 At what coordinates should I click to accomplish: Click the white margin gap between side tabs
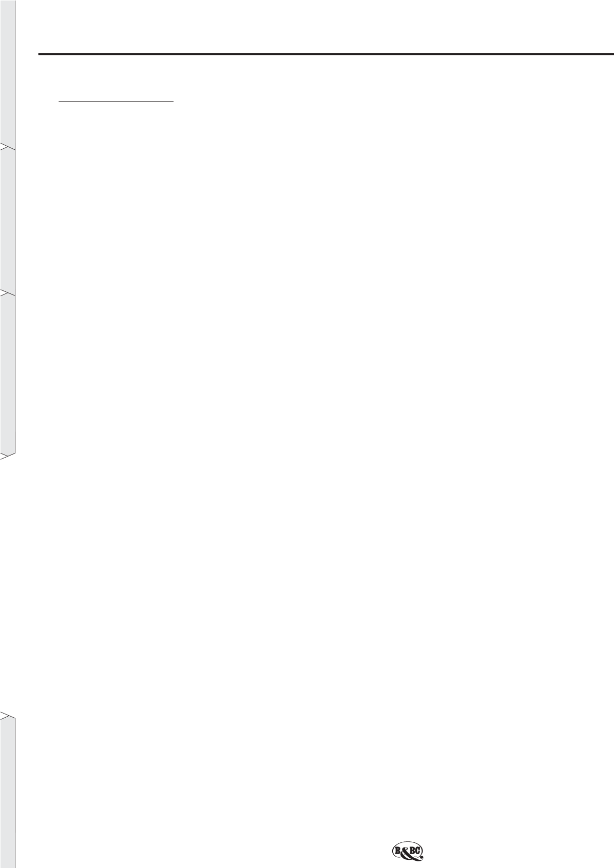[8, 585]
